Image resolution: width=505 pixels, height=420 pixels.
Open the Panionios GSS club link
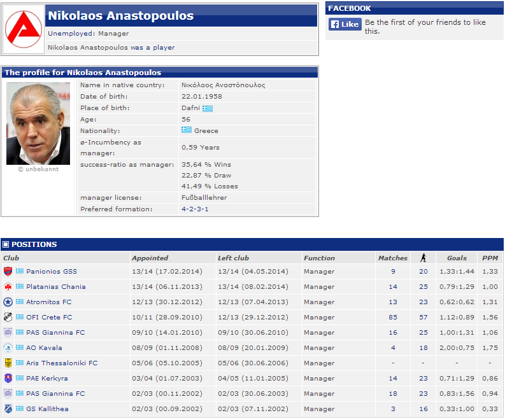click(x=52, y=271)
